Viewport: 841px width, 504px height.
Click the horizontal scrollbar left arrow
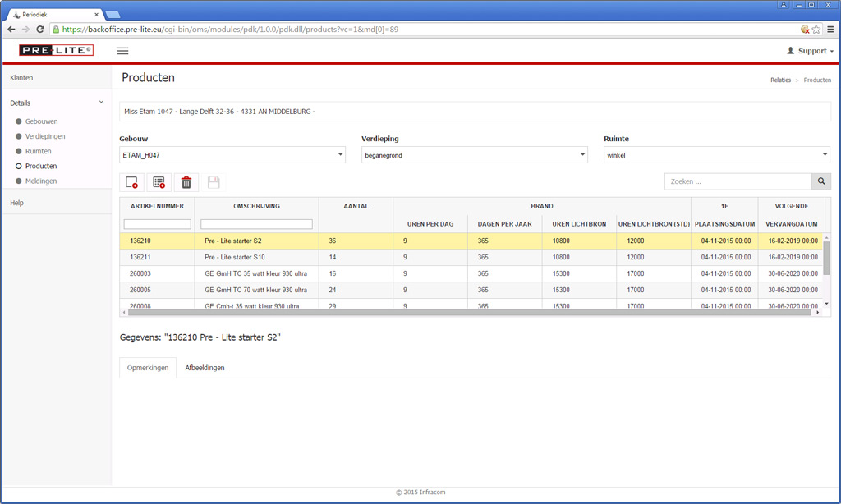pyautogui.click(x=125, y=312)
